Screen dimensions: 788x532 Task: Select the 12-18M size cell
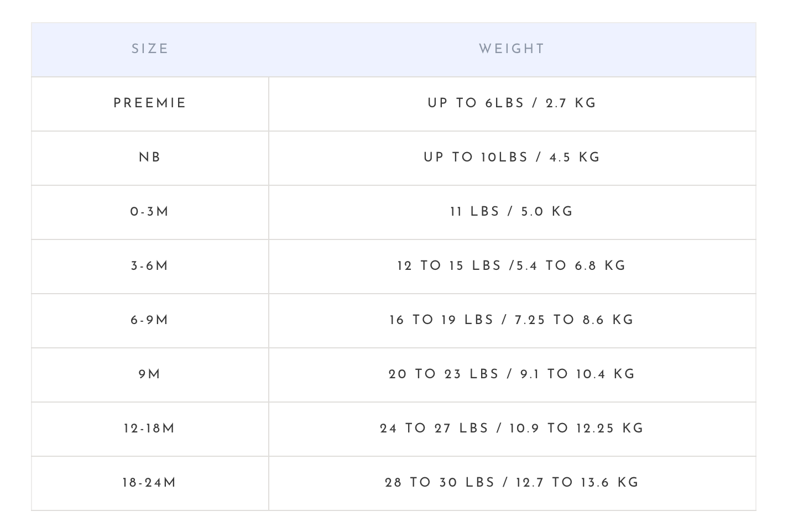click(x=150, y=429)
